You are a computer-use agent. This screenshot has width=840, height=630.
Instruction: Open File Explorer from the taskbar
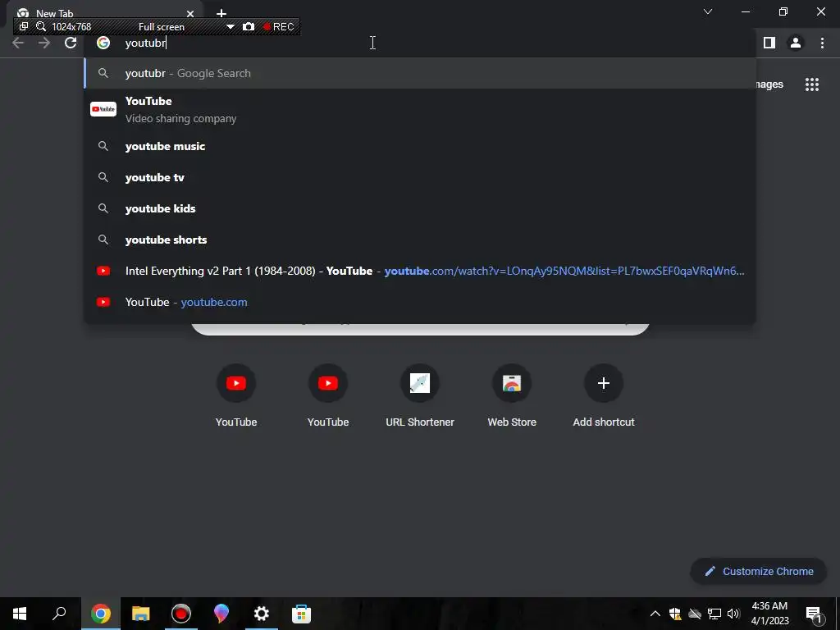(x=141, y=614)
